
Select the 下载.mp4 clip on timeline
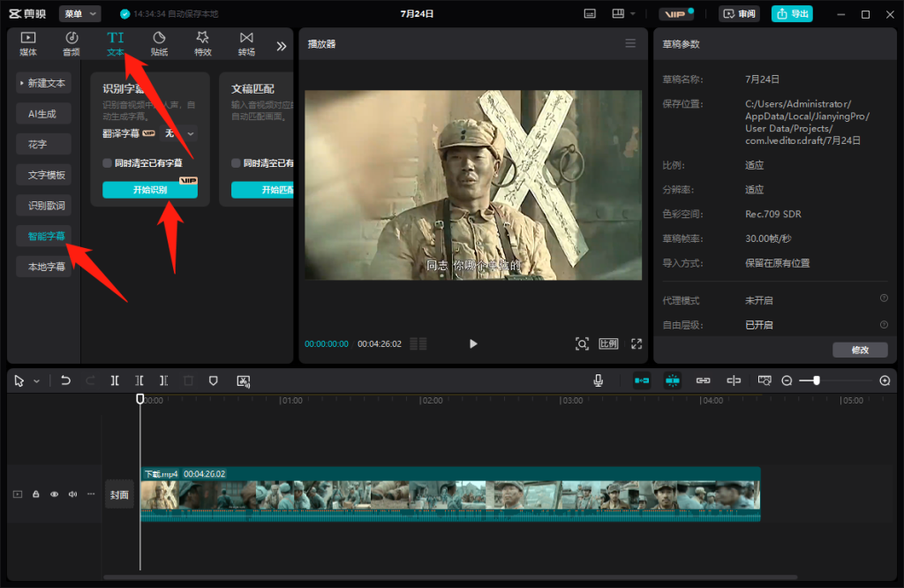pos(450,494)
